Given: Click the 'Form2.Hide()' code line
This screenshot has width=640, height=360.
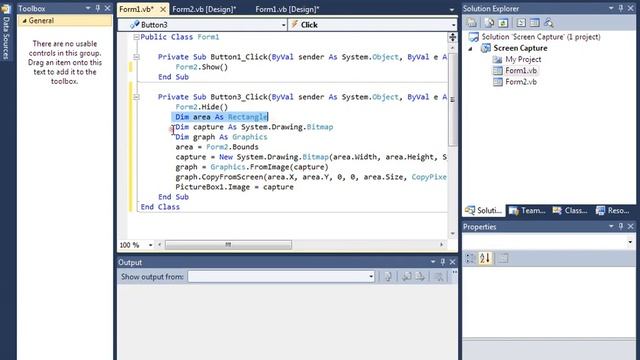Looking at the screenshot, I should pyautogui.click(x=202, y=107).
